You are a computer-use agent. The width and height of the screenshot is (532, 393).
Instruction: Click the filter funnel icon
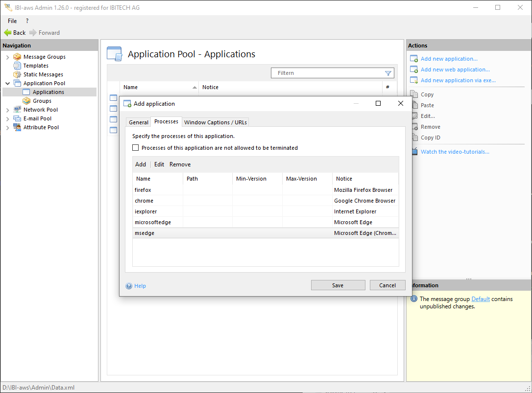[x=388, y=73]
